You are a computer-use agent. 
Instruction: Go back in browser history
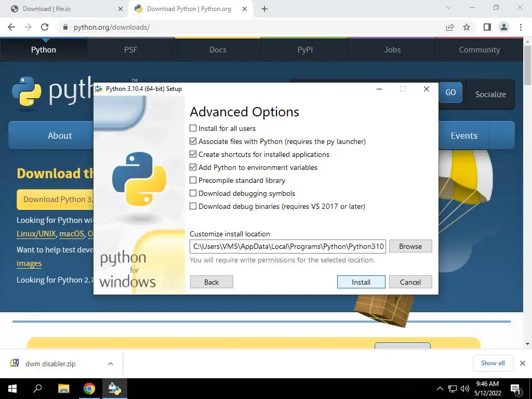(x=11, y=27)
